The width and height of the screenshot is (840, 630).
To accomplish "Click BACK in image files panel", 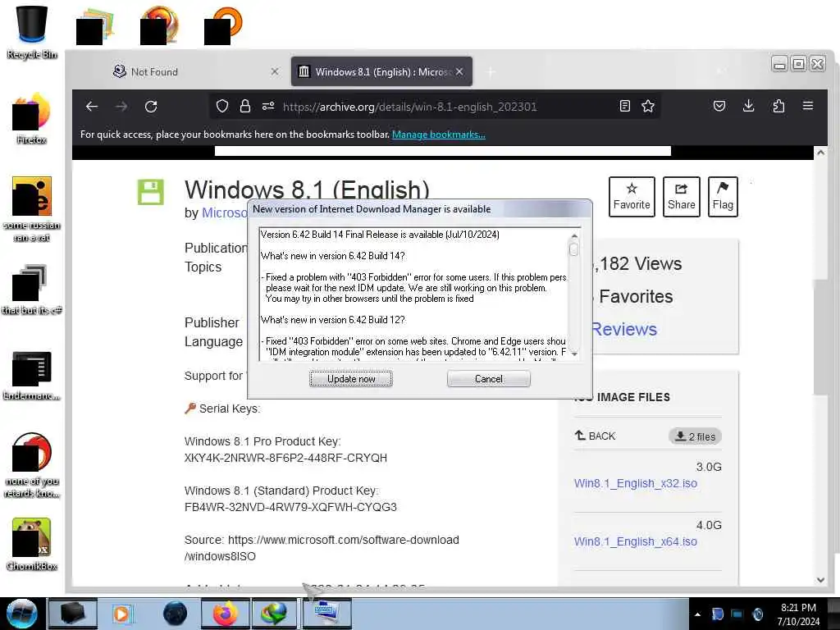I will [596, 436].
